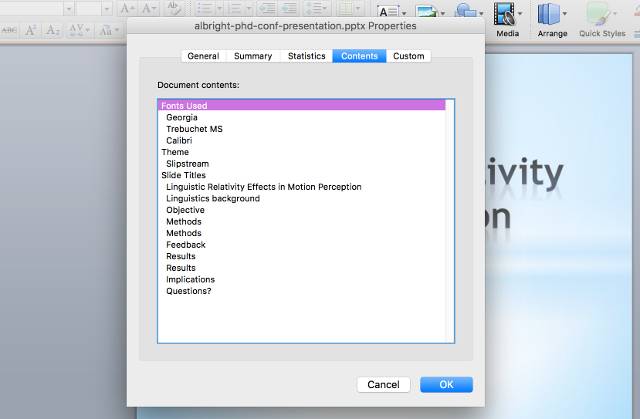Viewport: 640px width, 419px height.
Task: Click the Clear Formatting icon
Action: click(x=174, y=9)
